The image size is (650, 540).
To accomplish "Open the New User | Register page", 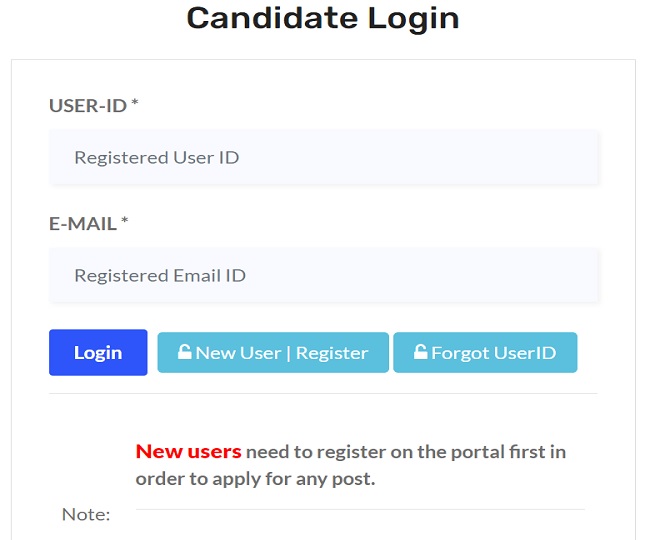I will click(273, 353).
